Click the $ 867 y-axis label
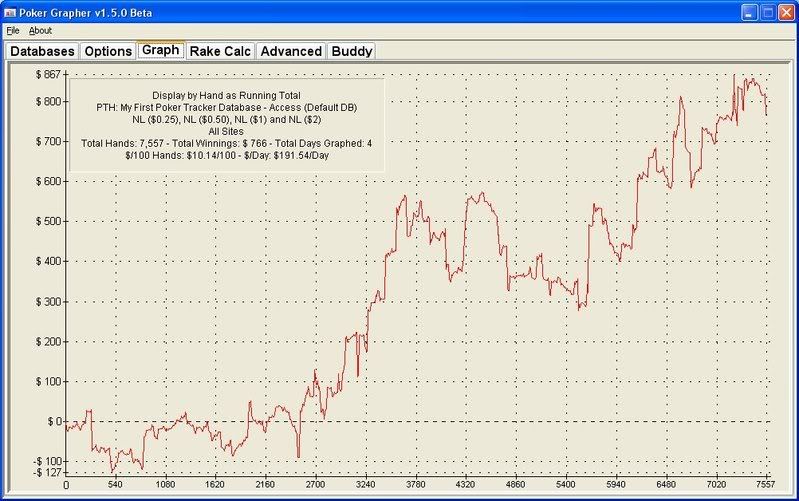The height and width of the screenshot is (501, 799). point(47,75)
